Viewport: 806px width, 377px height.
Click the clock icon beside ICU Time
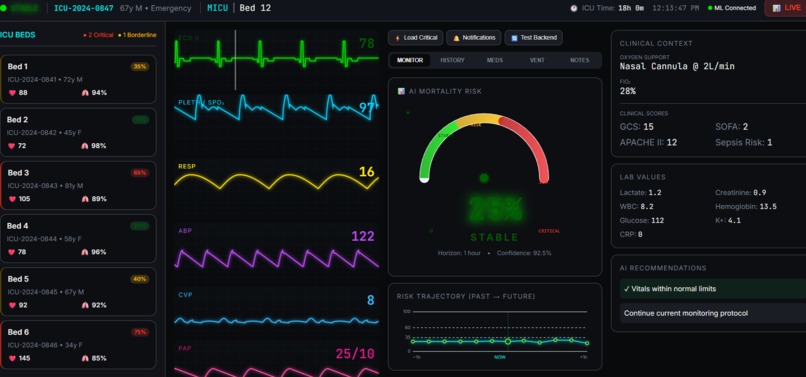574,8
